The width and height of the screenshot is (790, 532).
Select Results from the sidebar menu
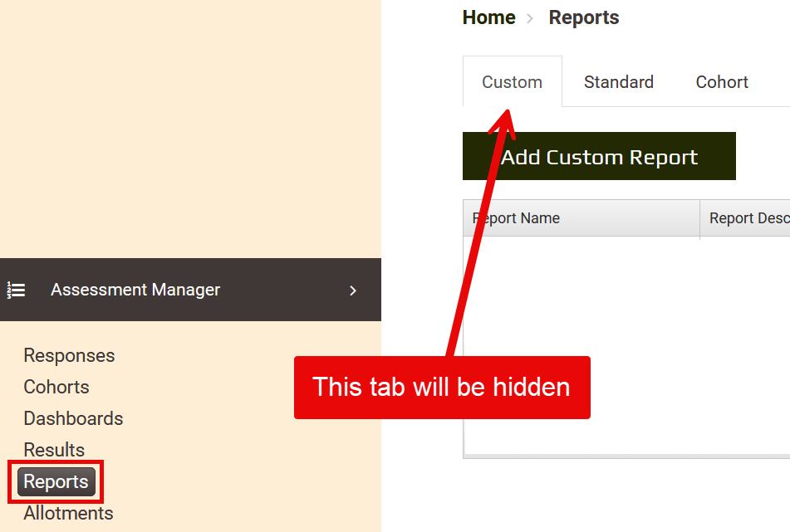54,450
